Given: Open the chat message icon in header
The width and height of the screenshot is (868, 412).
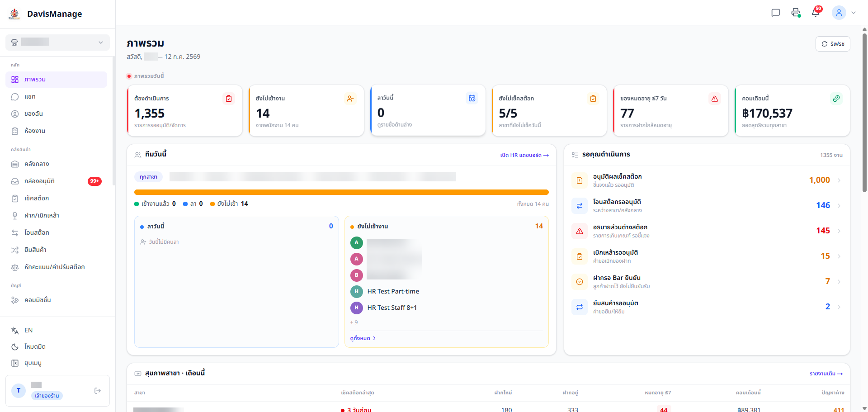Looking at the screenshot, I should [x=776, y=13].
